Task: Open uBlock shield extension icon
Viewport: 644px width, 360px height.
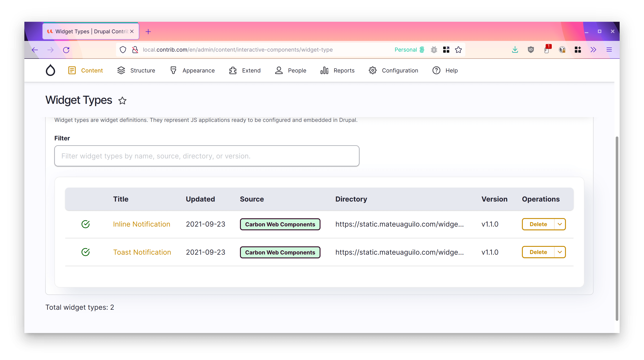Action: (x=531, y=50)
